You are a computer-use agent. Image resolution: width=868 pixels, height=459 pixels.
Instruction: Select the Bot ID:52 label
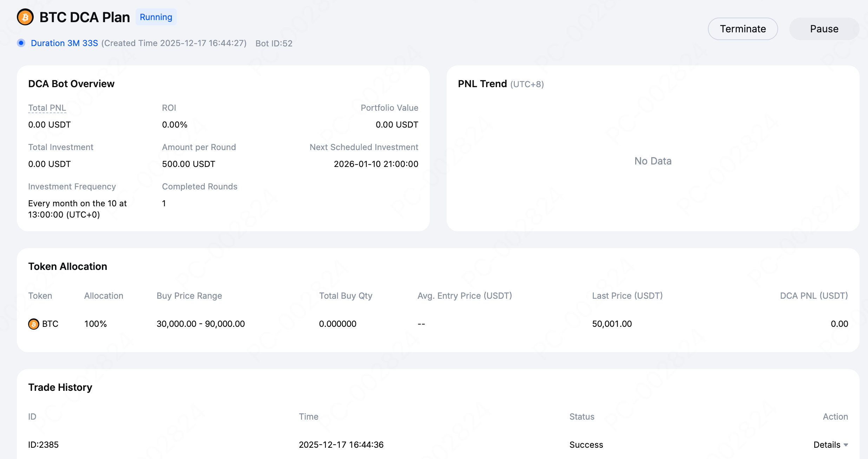pyautogui.click(x=274, y=44)
